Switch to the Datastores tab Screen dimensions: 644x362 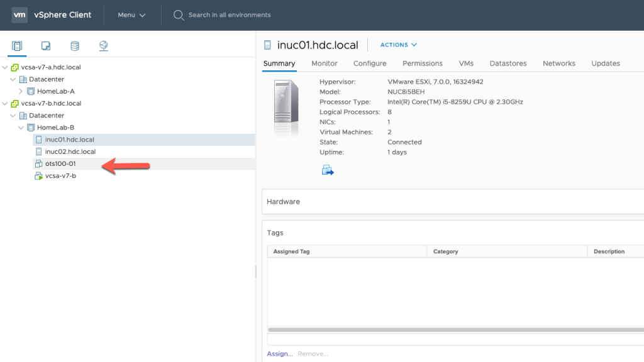508,63
